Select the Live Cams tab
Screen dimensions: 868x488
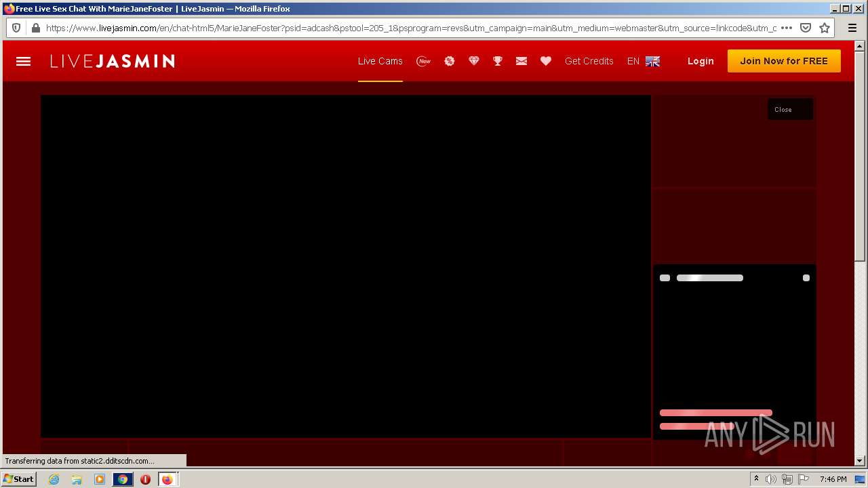coord(380,61)
